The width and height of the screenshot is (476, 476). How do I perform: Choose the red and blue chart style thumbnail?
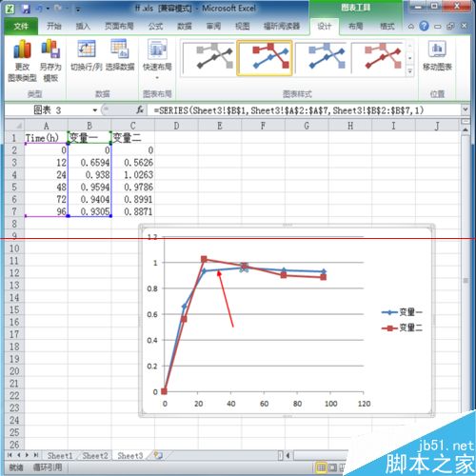[x=265, y=58]
